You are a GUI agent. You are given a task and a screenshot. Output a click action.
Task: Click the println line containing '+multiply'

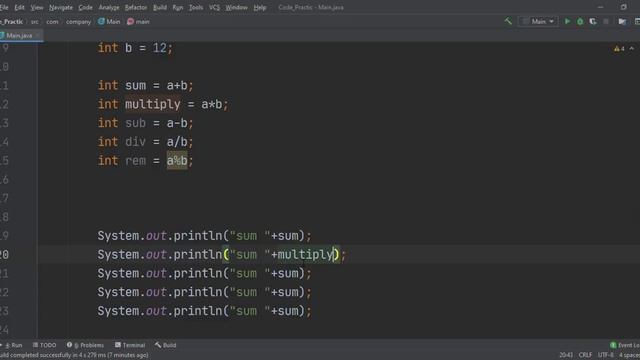coord(222,255)
